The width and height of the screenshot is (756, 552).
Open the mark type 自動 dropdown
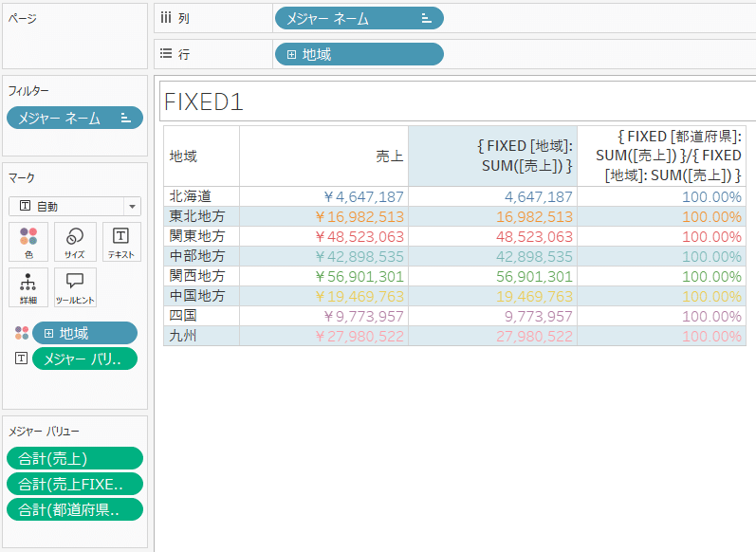pos(132,207)
